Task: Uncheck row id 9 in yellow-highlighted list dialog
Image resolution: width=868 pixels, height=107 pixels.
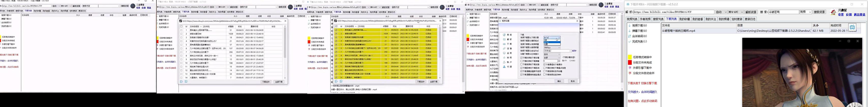Action: pyautogui.click(x=336, y=59)
